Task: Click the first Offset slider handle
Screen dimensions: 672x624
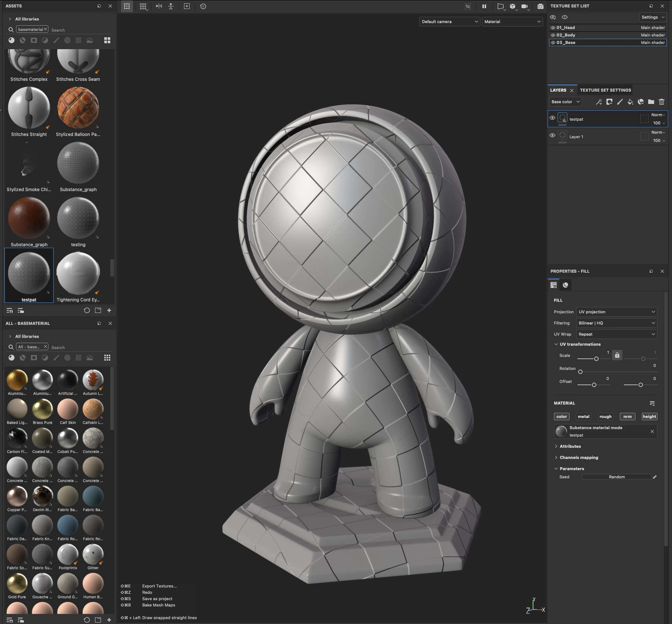Action: click(x=594, y=385)
